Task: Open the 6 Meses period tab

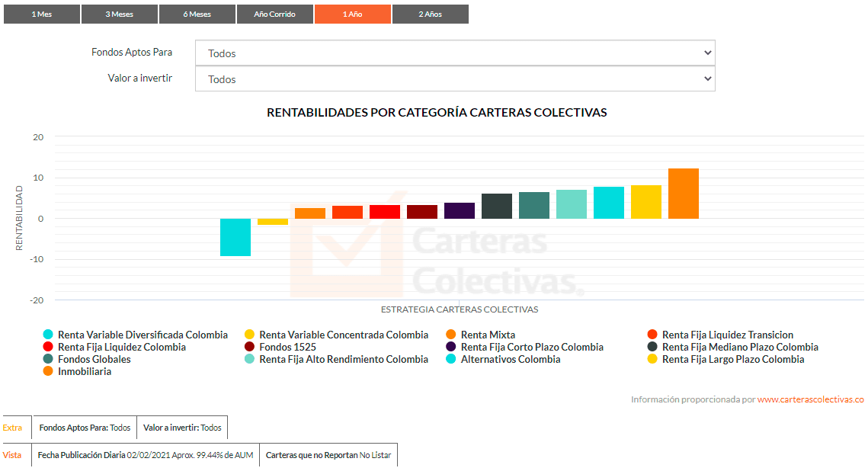Action: [x=197, y=14]
